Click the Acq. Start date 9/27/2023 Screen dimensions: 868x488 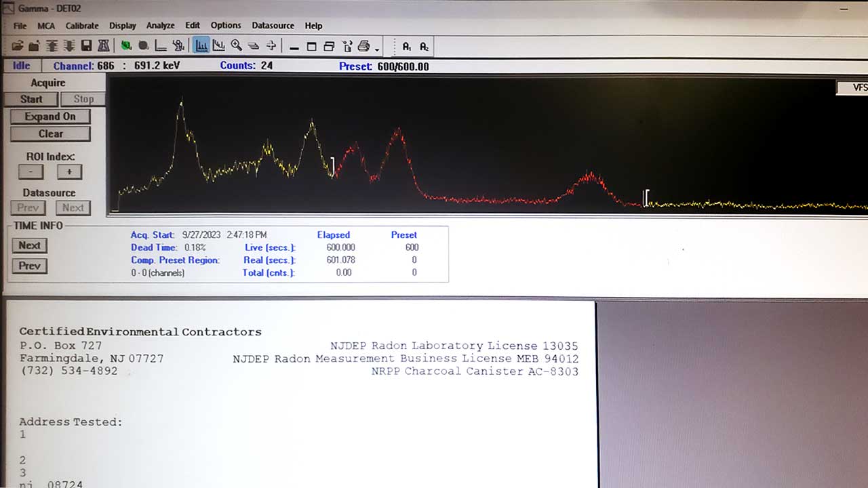201,235
